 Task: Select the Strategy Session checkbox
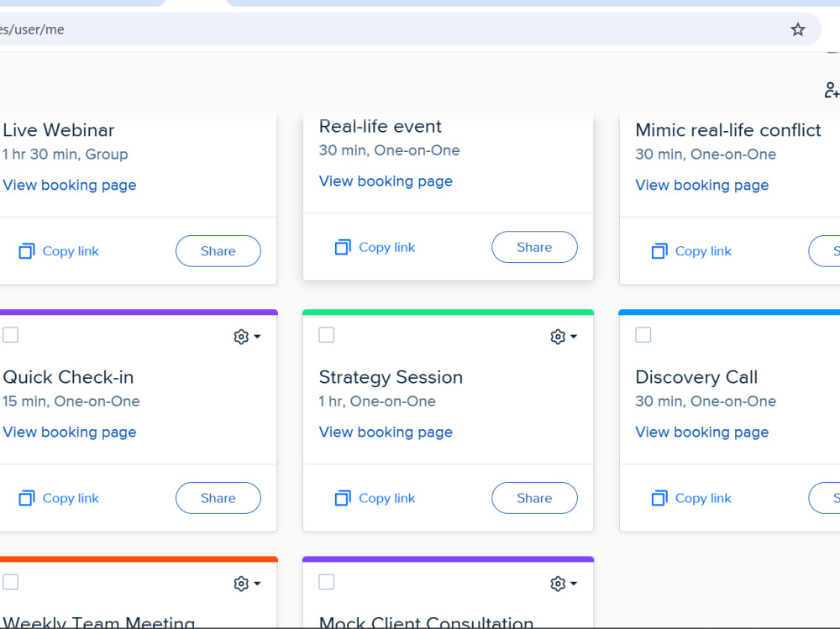(x=326, y=335)
